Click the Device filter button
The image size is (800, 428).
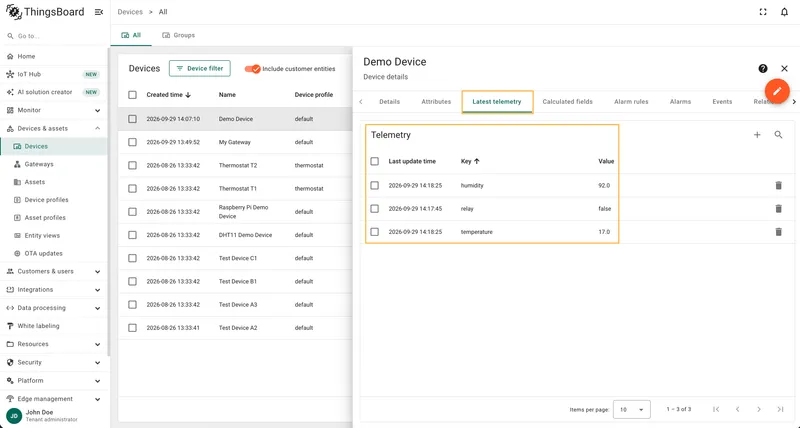[x=199, y=68]
